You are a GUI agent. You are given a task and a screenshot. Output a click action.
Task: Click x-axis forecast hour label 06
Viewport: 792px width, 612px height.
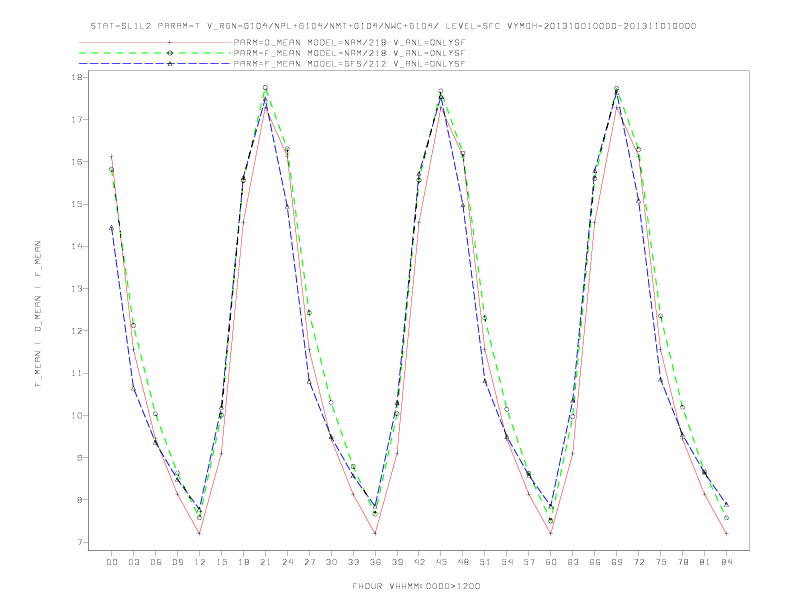click(x=156, y=562)
